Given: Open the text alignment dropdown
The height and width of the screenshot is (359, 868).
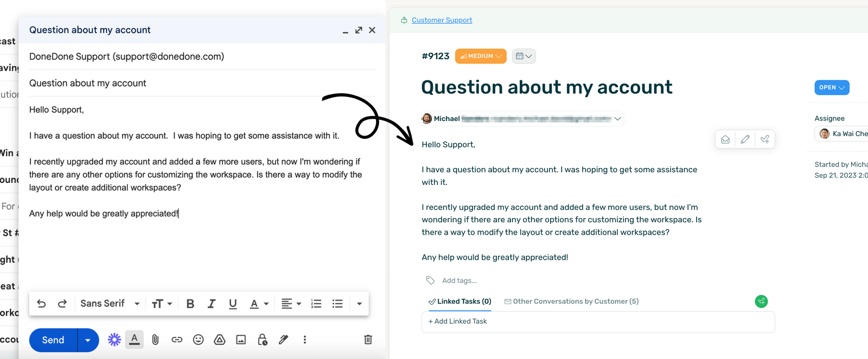Looking at the screenshot, I should [291, 304].
